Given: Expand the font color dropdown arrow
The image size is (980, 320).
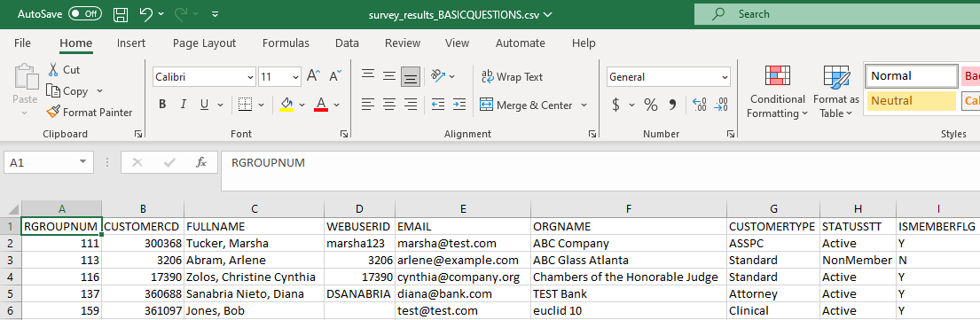Looking at the screenshot, I should tap(336, 105).
